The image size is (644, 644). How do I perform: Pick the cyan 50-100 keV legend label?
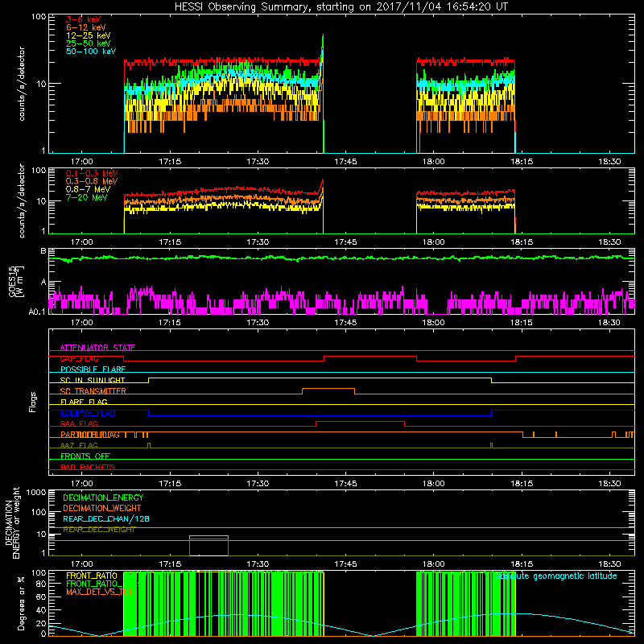pos(91,52)
